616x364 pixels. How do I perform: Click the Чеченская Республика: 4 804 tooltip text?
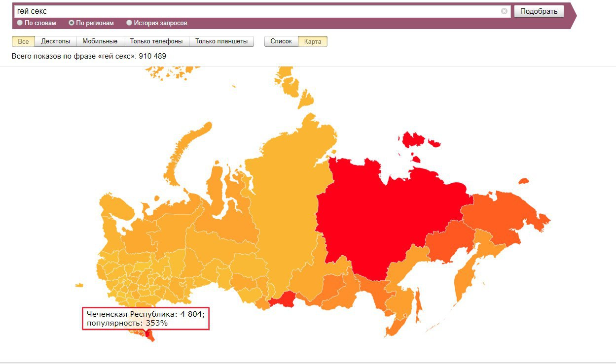tap(145, 314)
